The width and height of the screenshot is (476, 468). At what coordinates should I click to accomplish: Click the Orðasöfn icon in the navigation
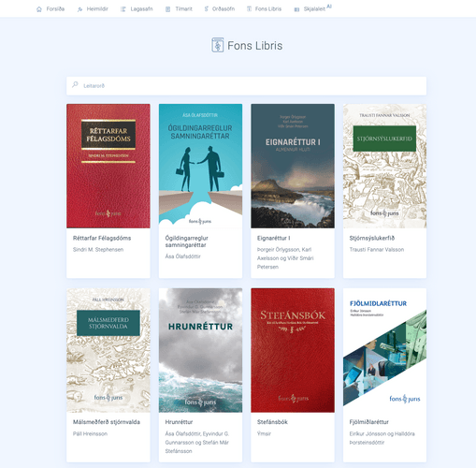pos(206,9)
